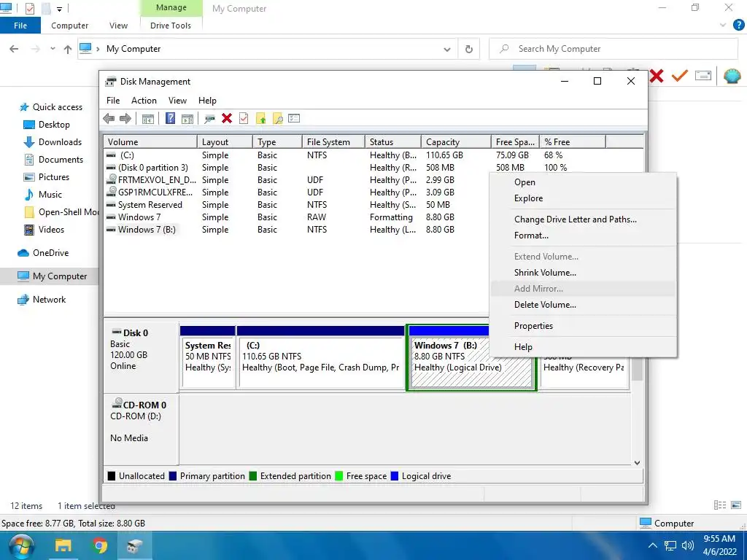The height and width of the screenshot is (560, 747).
Task: Click the Back arrow in Disk Management toolbar
Action: (109, 119)
